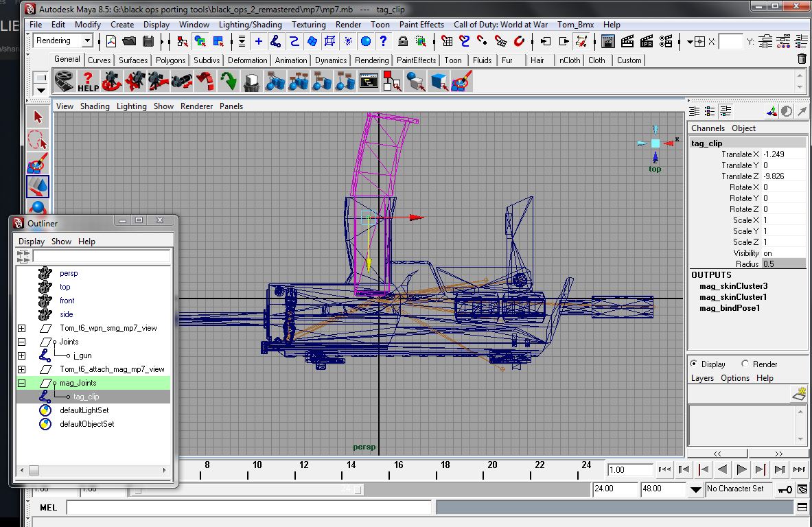Switch to the Polygons shelf tab
Screen dimensions: 812x527
170,60
